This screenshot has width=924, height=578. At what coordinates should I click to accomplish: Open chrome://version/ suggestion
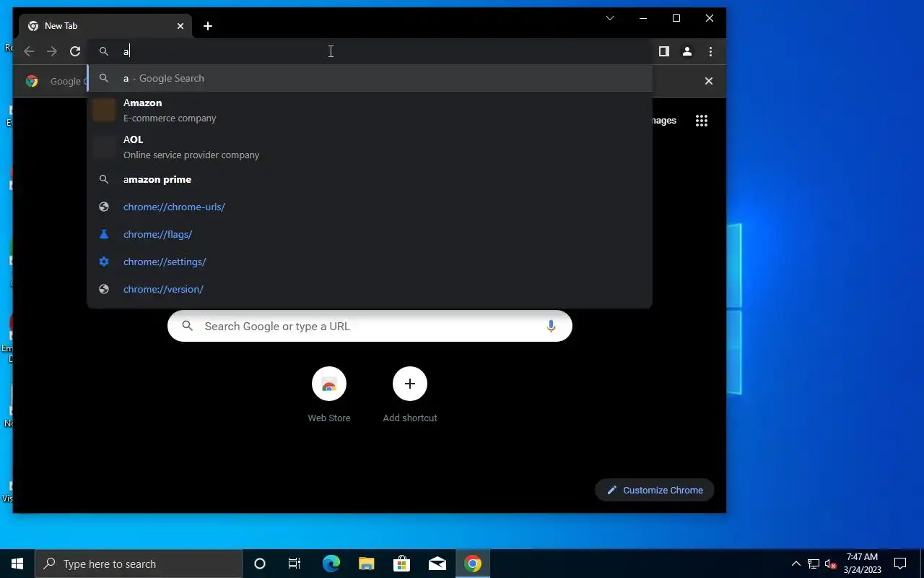tap(370, 289)
